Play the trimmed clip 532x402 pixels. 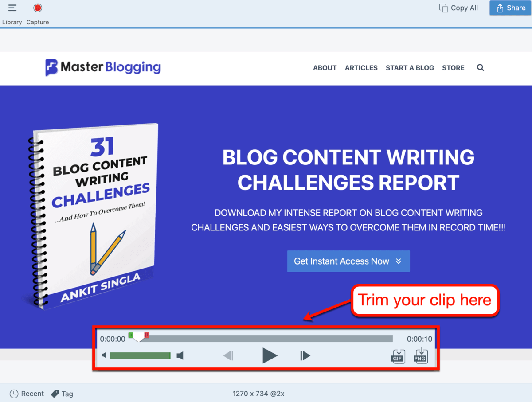point(270,355)
